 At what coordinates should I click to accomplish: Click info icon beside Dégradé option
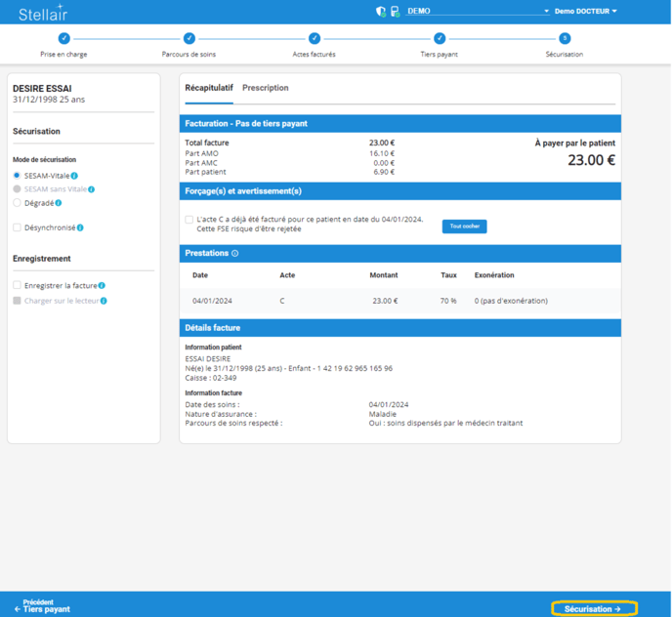pos(59,203)
